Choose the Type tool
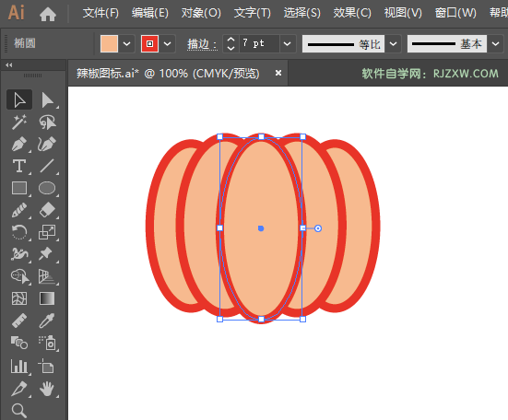The height and width of the screenshot is (420, 508). (19, 166)
